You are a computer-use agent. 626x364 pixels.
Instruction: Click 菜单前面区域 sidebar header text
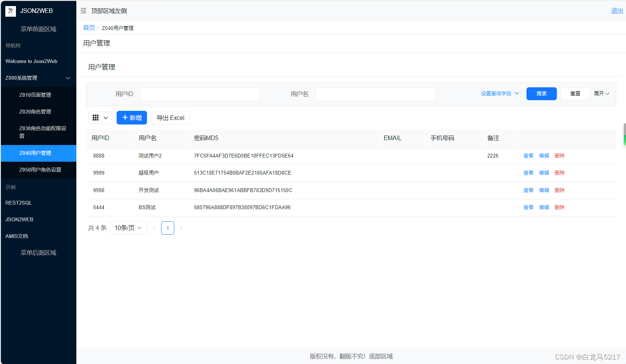point(38,29)
